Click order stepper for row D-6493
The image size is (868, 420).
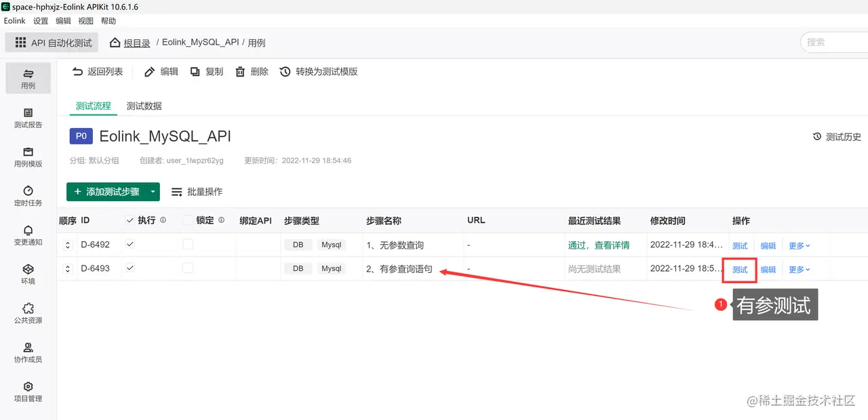67,269
